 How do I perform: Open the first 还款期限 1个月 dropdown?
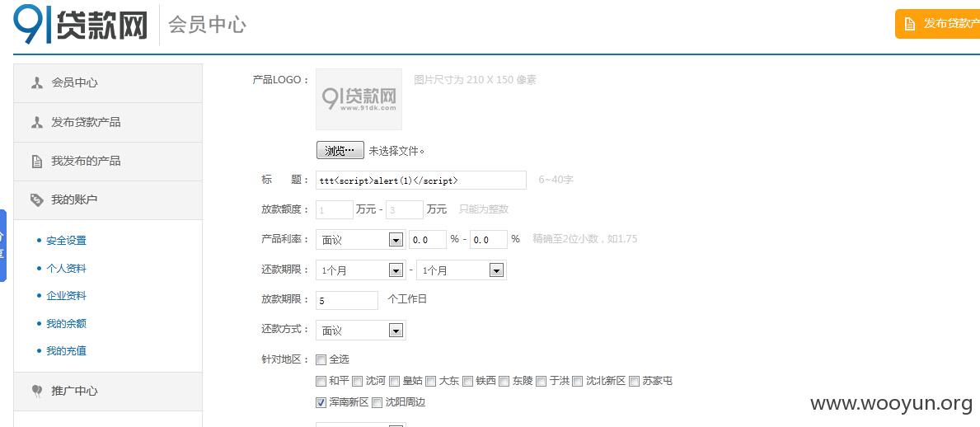point(361,270)
